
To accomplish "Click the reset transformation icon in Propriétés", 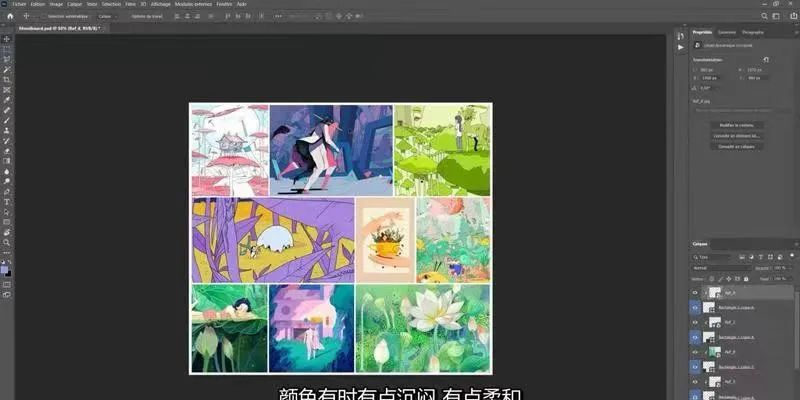I will [x=766, y=60].
